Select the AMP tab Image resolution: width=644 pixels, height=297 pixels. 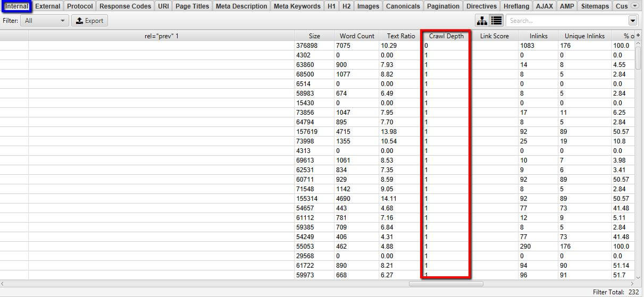pyautogui.click(x=567, y=6)
